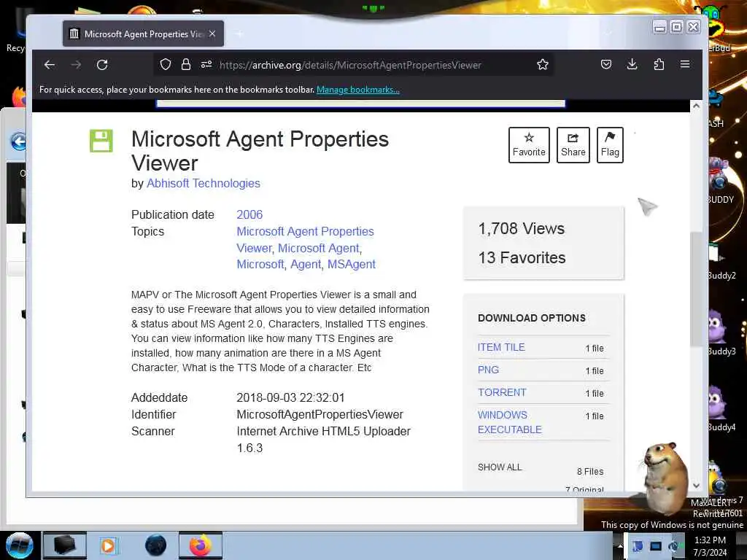Open the black folder taskbar icon
Viewport: 747px width, 560px height.
point(64,545)
